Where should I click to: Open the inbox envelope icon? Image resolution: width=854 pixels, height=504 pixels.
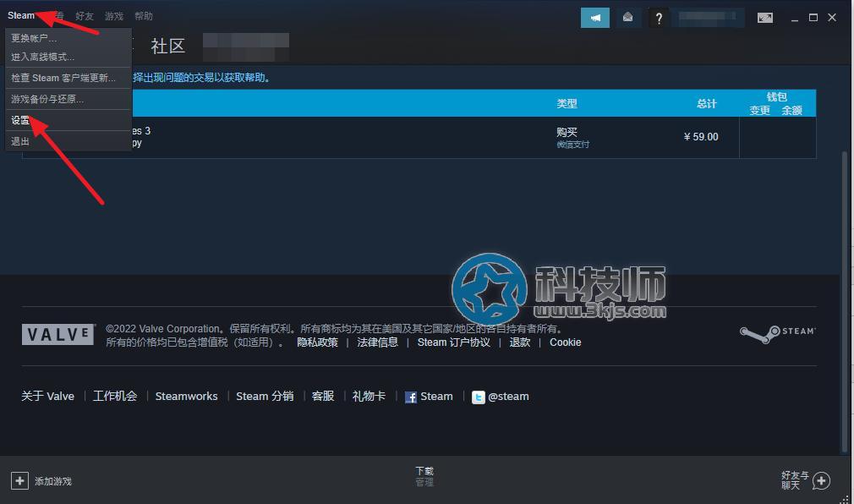(627, 18)
